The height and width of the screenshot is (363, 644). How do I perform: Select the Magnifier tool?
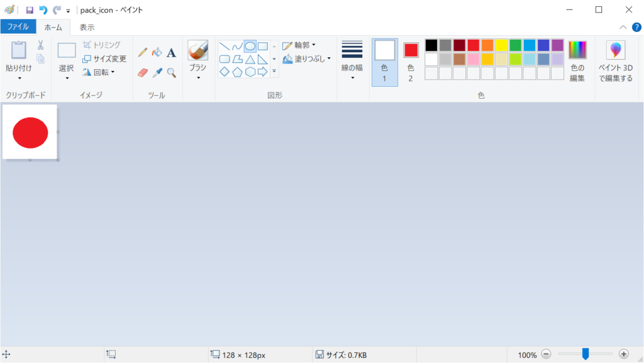point(171,73)
